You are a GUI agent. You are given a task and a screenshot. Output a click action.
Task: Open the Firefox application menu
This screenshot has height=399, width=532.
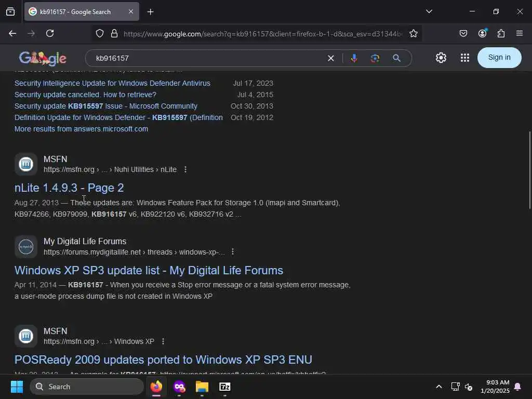520,33
